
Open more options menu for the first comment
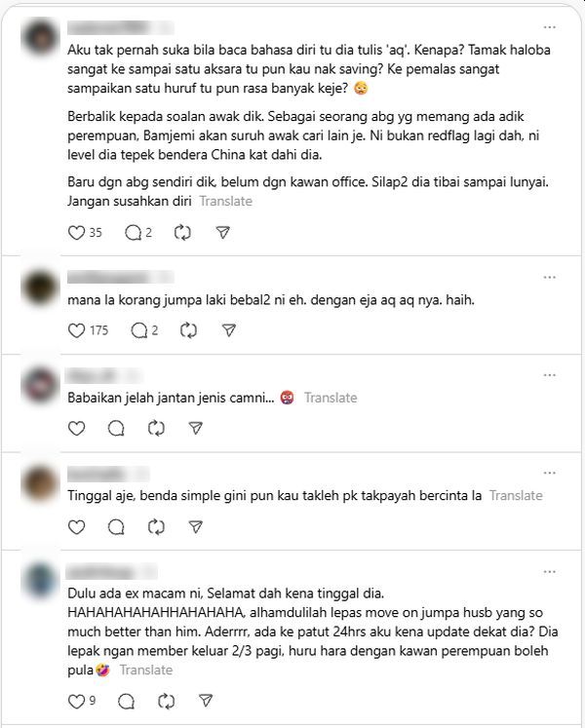click(x=550, y=27)
